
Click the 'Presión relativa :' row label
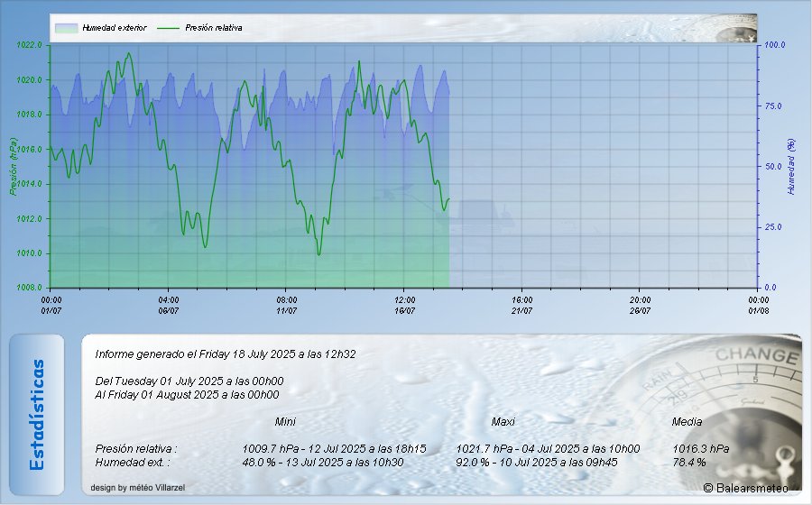point(136,448)
